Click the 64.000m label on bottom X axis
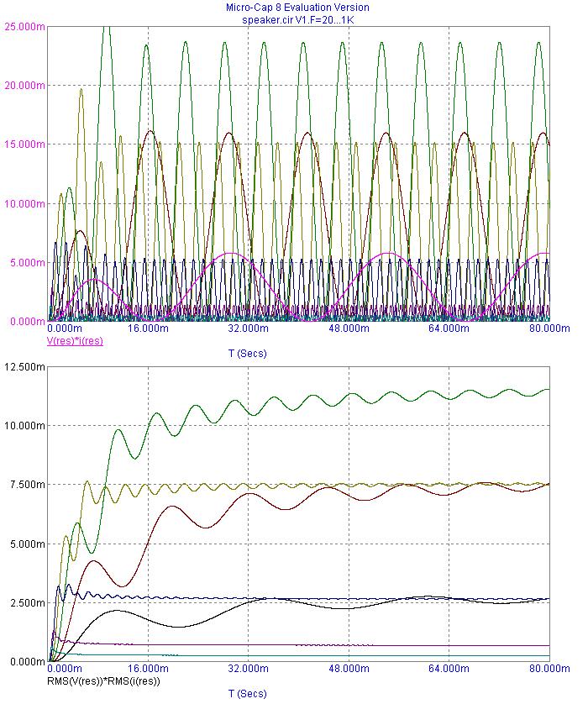This screenshot has height=704, width=588. click(449, 669)
